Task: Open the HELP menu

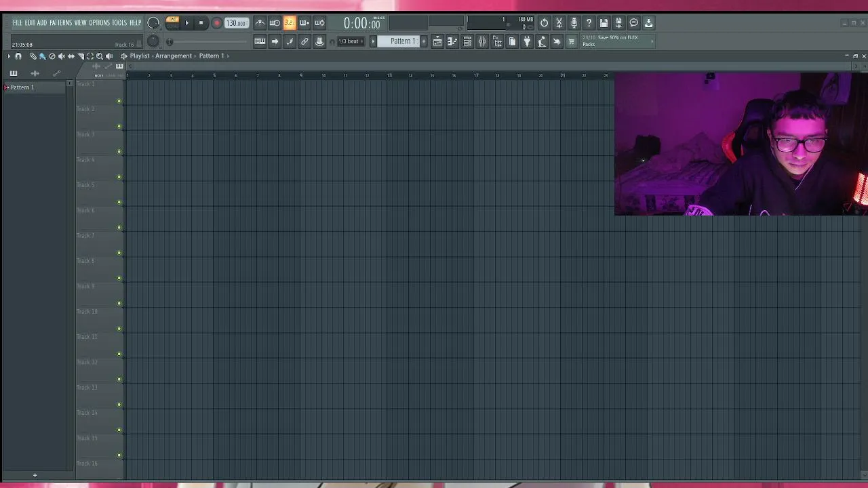Action: 135,23
